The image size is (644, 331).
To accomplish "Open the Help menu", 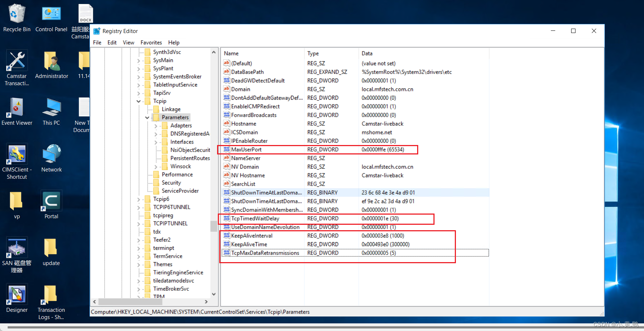I will 174,42.
